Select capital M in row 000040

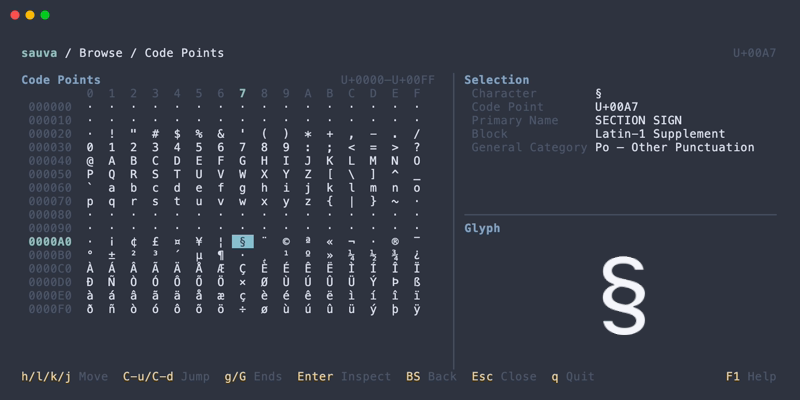(373, 161)
